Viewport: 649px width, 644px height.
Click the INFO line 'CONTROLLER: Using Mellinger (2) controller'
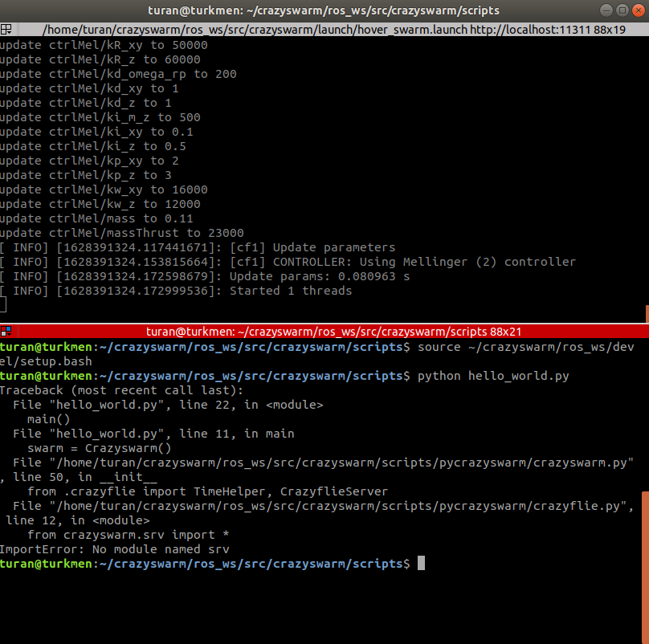click(288, 262)
